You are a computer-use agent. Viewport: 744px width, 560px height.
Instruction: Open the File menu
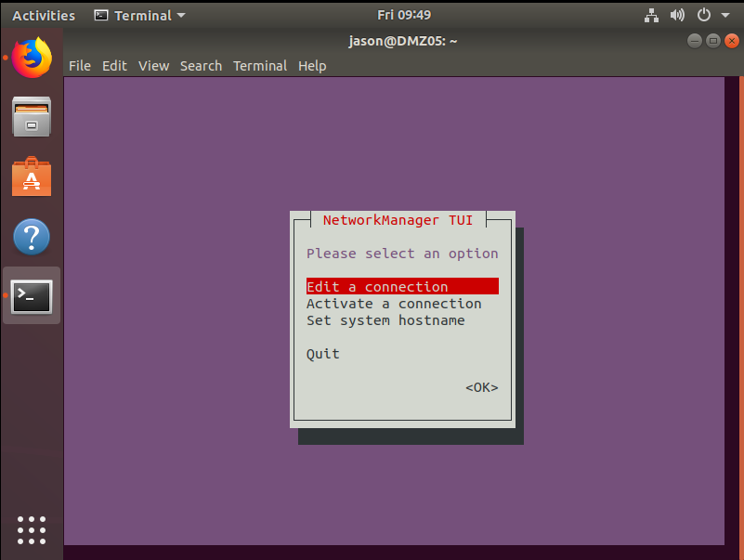[x=80, y=66]
